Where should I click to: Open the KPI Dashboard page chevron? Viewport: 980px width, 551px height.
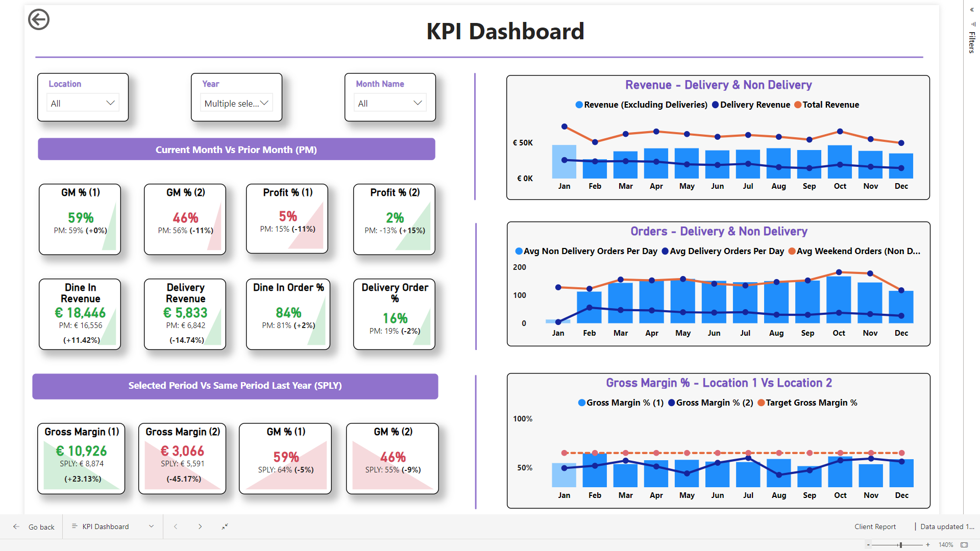[151, 526]
